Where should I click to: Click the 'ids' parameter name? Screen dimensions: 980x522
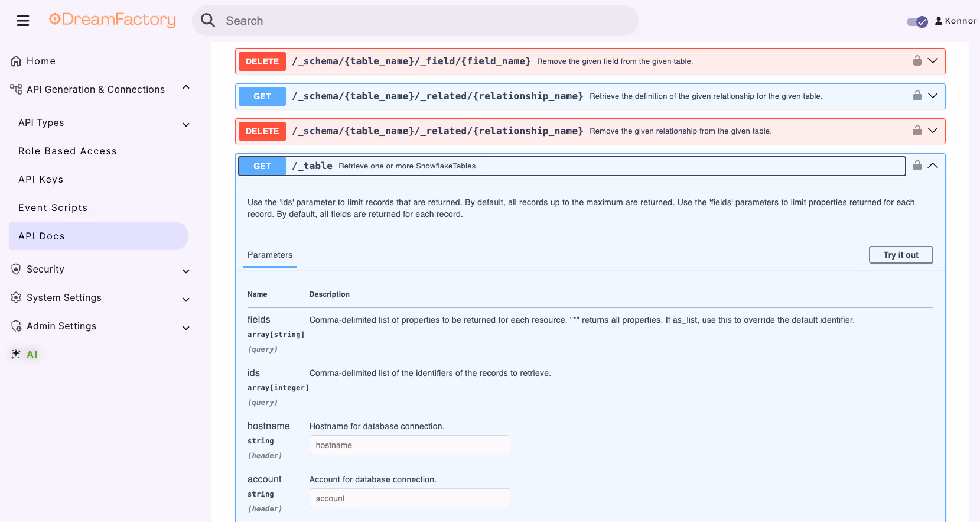[253, 372]
